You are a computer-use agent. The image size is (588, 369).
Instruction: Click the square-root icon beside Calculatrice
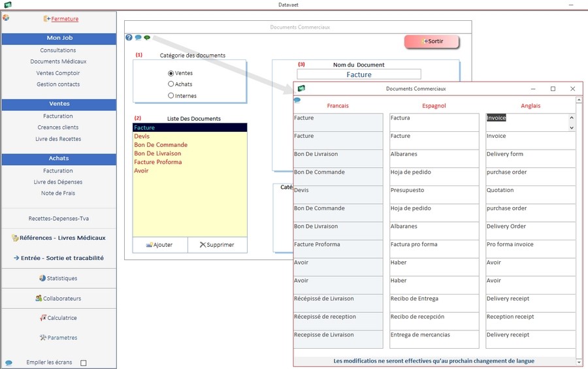click(x=43, y=317)
